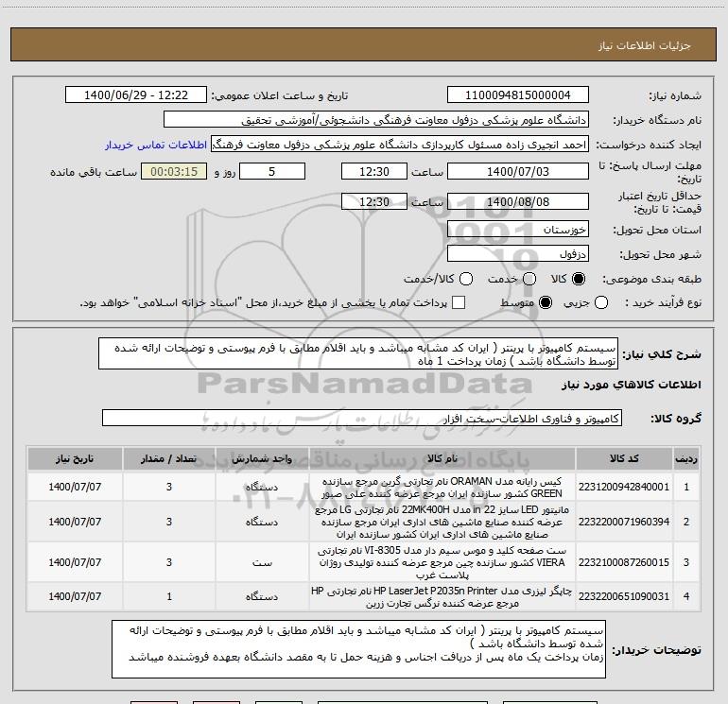Click the unit cell ست in row 3

click(262, 562)
